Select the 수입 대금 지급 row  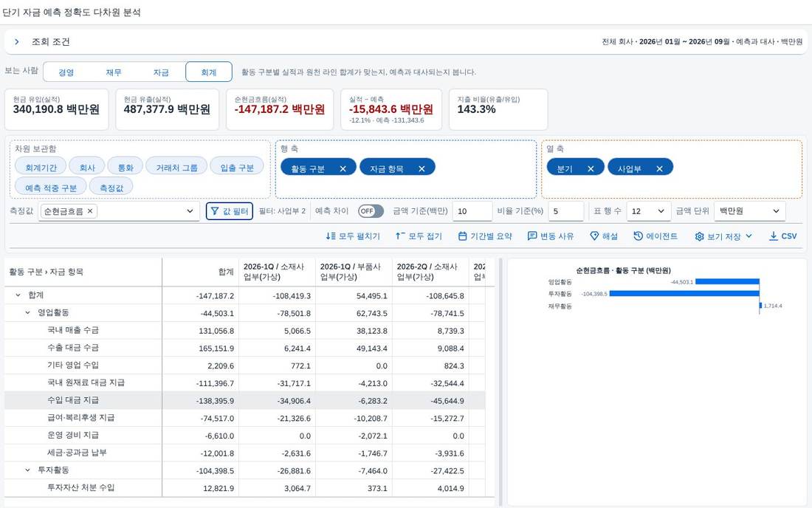[x=245, y=400]
